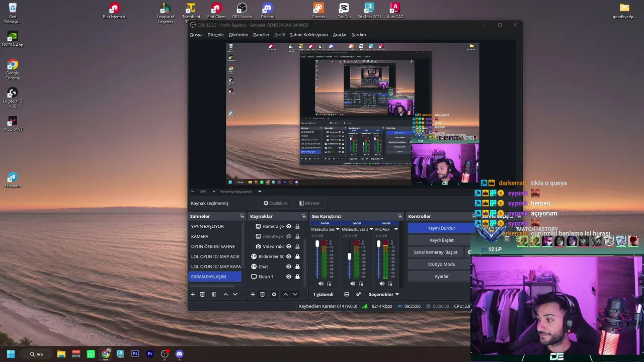The width and height of the screenshot is (644, 362).
Task: Adjust the Mic/Aux volume fader
Action: pyautogui.click(x=378, y=244)
